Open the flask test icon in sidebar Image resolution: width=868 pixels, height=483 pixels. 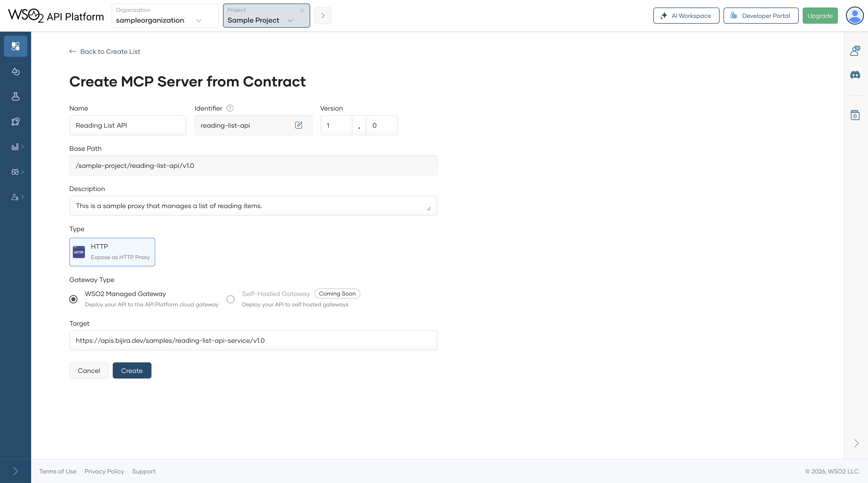(16, 96)
